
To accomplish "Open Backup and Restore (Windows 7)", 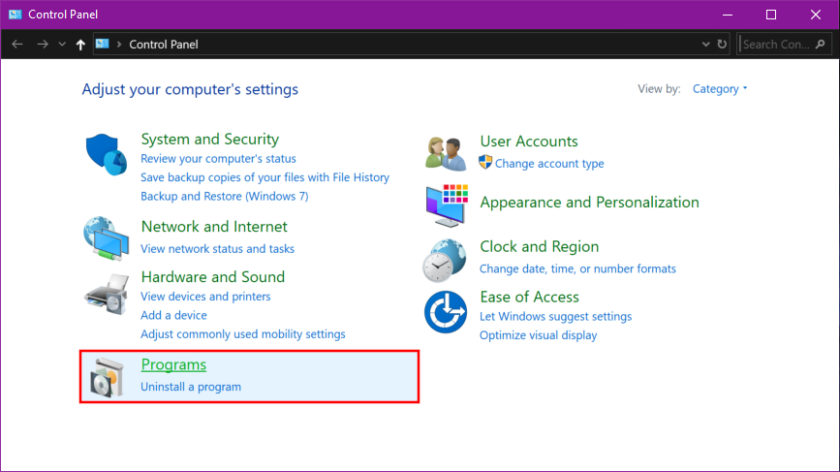I will pos(224,196).
